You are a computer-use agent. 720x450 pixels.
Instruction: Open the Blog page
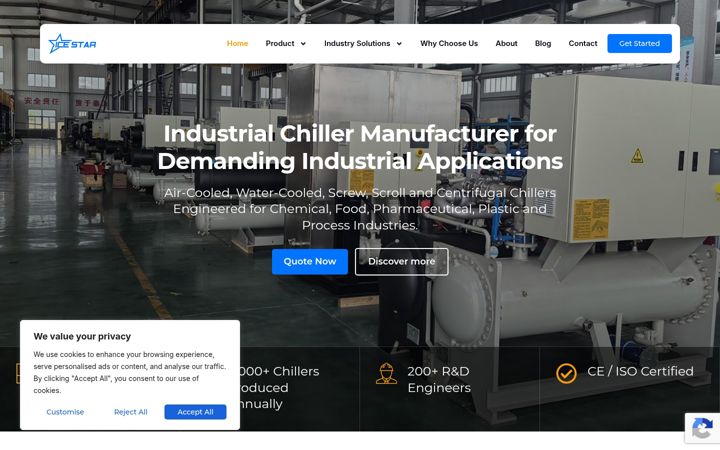(x=543, y=44)
